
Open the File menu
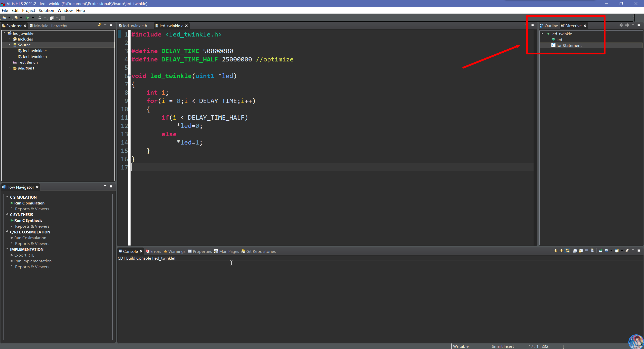point(5,10)
